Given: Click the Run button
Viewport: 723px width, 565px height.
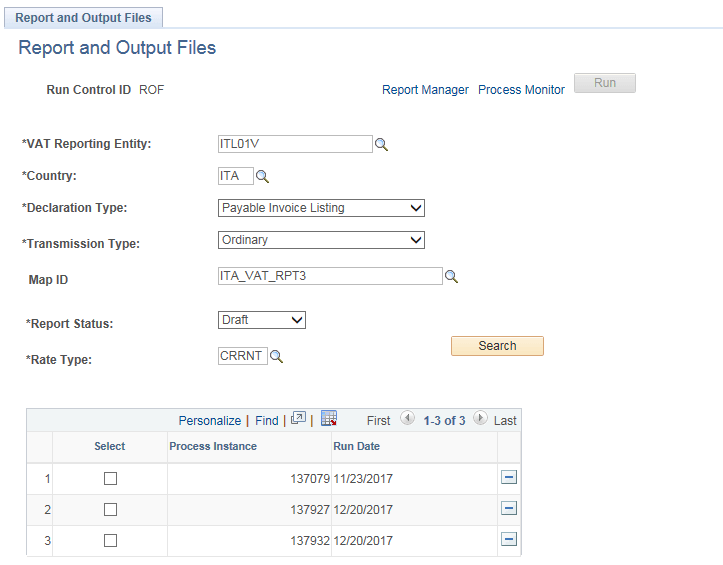Looking at the screenshot, I should (x=605, y=83).
